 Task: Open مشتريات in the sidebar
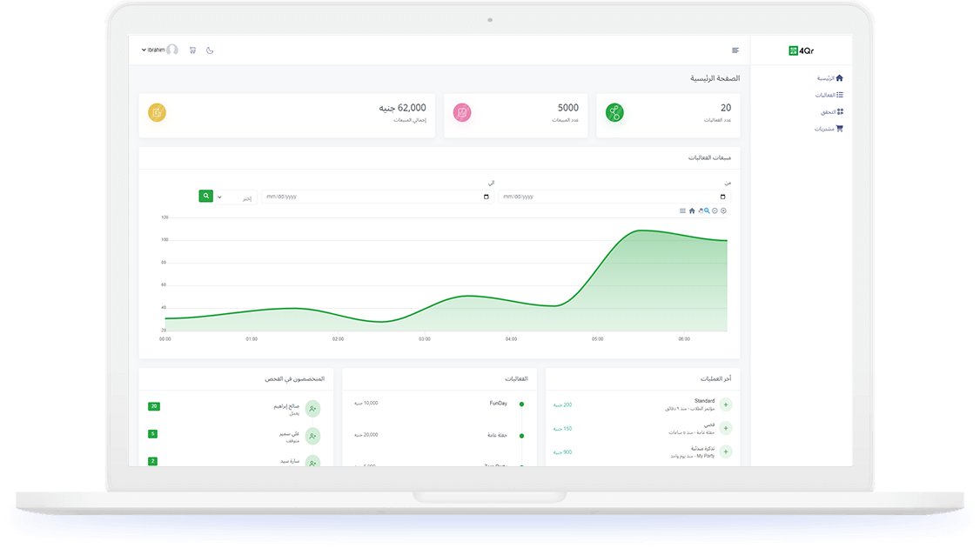829,129
